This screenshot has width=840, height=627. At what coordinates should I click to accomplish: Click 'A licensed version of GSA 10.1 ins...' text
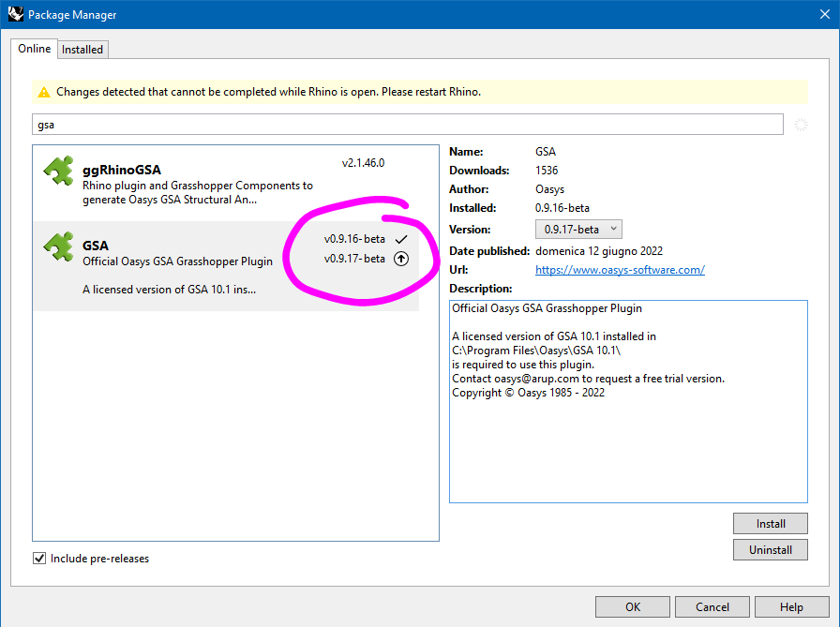coord(170,290)
